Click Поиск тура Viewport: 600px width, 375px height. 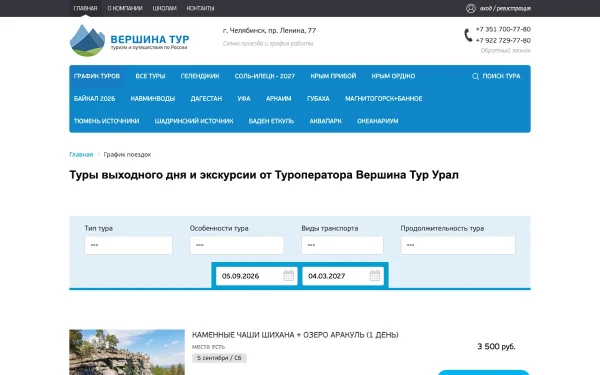click(501, 76)
